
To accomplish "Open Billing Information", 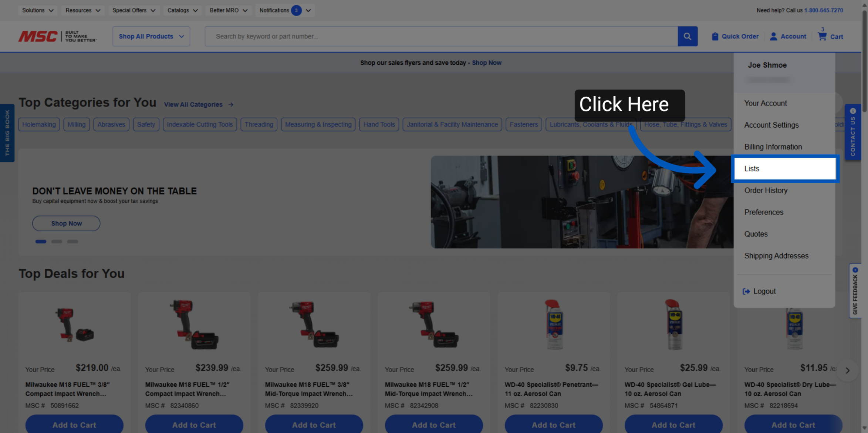I will pyautogui.click(x=773, y=147).
